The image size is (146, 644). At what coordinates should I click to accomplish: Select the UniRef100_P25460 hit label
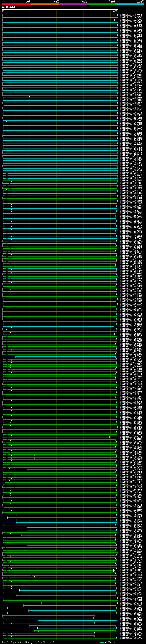[131, 67]
